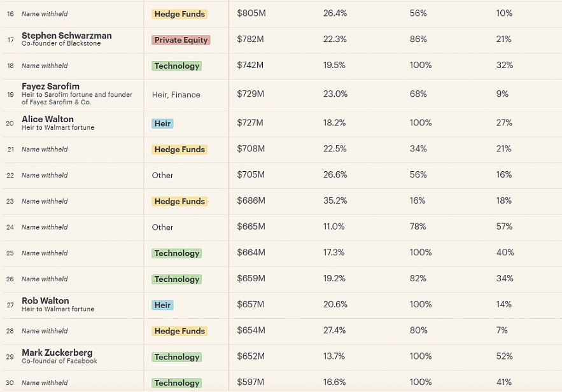This screenshot has width=562, height=392.
Task: Click the Stephen Schwarzman name
Action: tap(66, 36)
